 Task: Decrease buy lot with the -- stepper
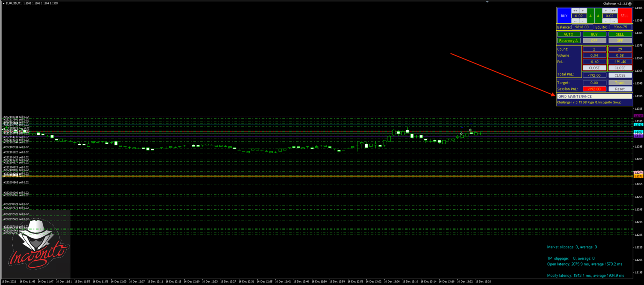tap(575, 21)
